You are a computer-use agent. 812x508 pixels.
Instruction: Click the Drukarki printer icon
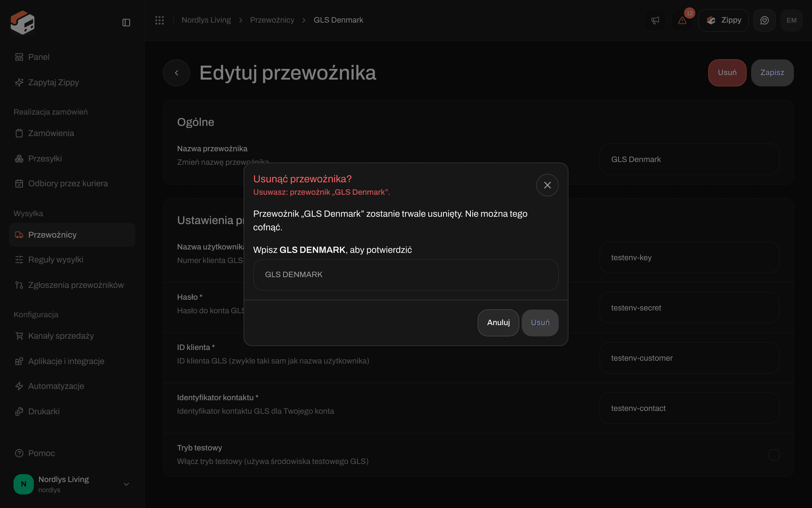pos(19,411)
